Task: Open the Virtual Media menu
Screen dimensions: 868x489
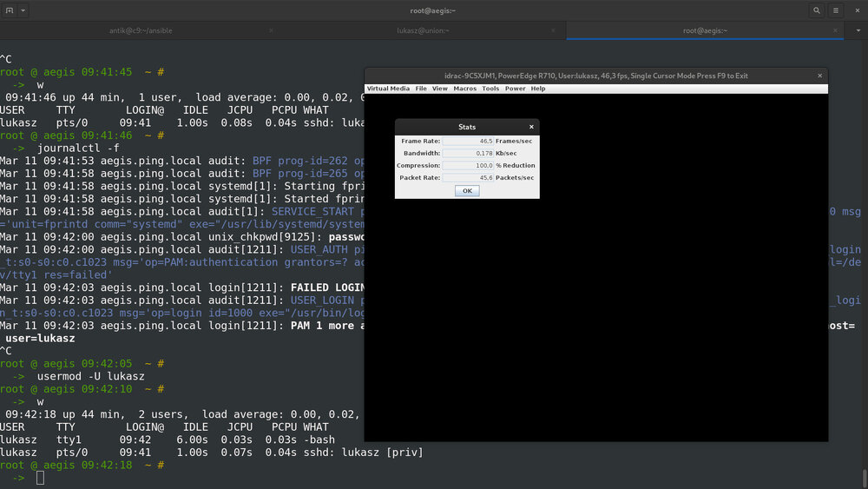Action: pos(388,89)
